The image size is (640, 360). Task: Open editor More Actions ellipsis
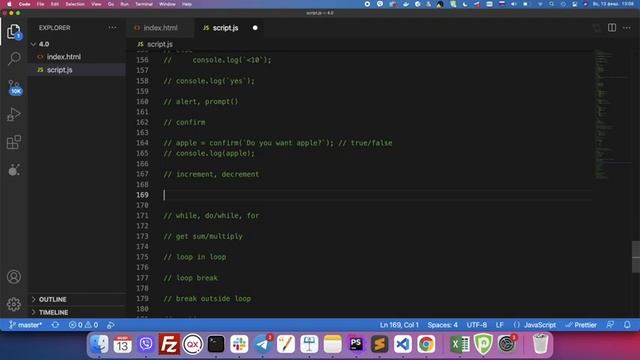pos(627,28)
